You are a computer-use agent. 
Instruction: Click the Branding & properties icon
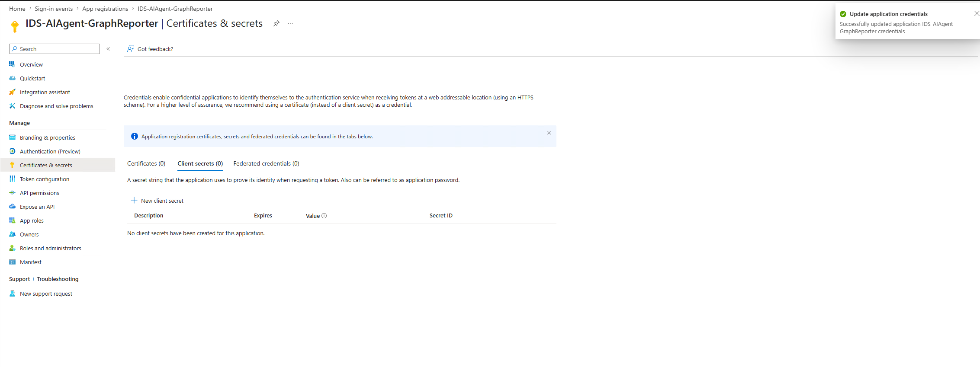coord(12,137)
